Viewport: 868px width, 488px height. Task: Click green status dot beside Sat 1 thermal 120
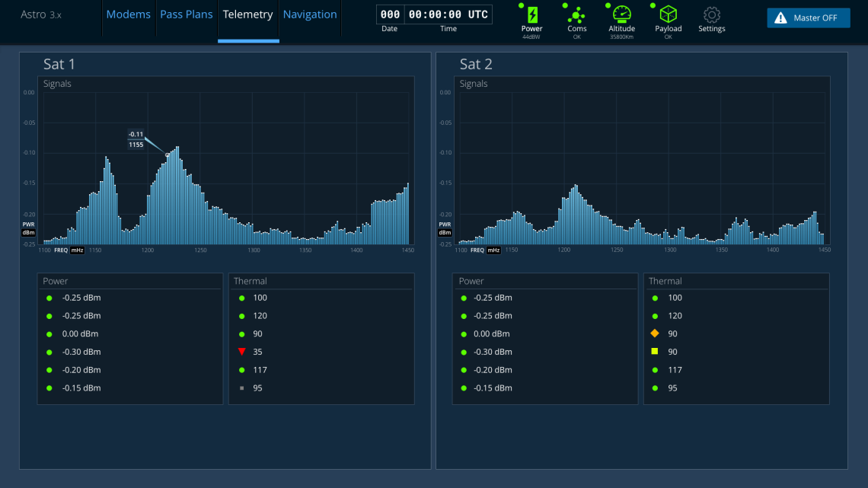tap(242, 316)
